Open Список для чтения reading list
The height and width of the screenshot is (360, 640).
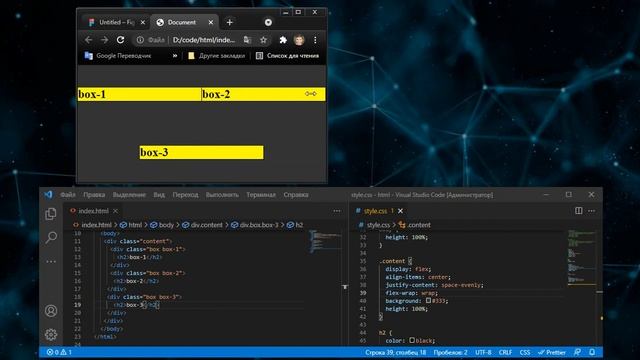coord(287,56)
